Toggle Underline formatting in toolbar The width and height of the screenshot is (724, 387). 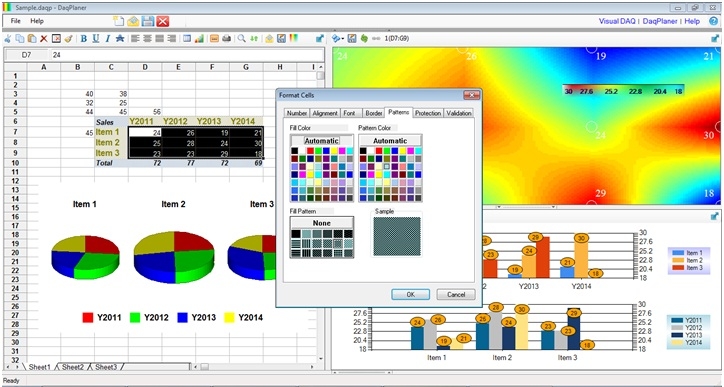pos(96,39)
